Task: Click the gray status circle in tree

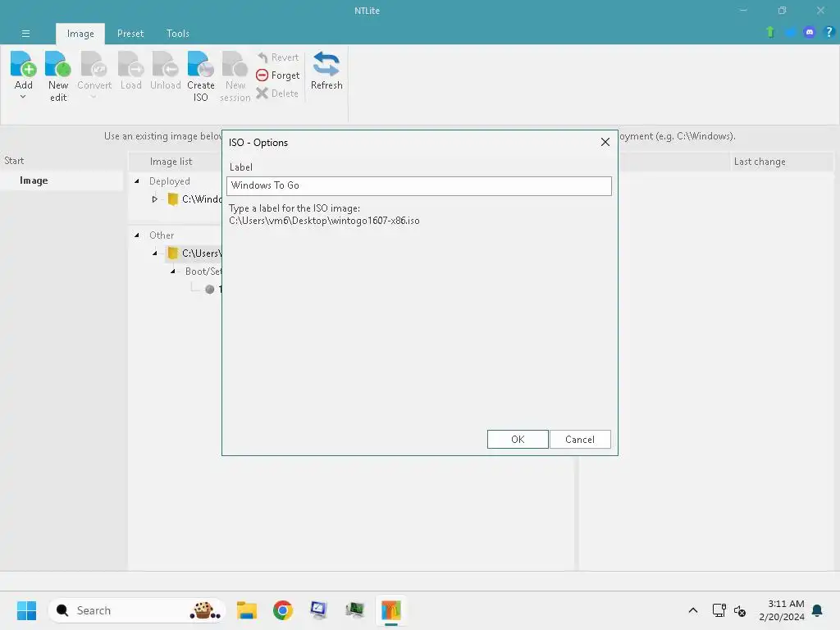Action: pos(210,290)
